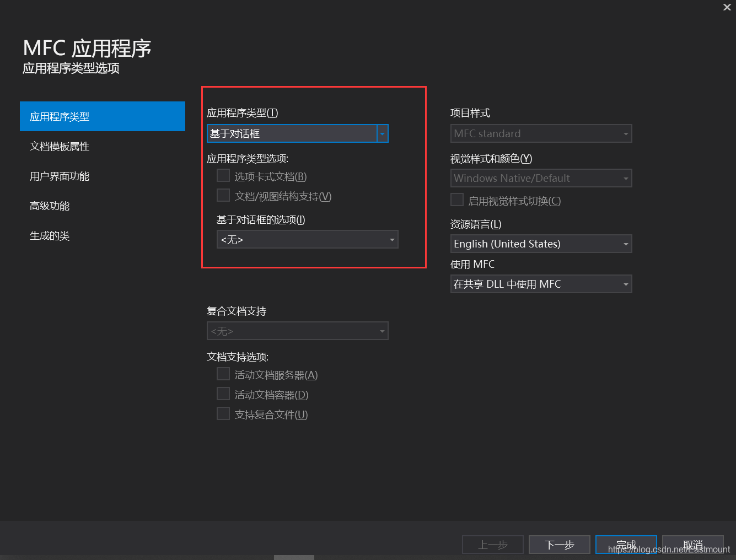Select the 应用程序类型 sidebar tab
This screenshot has width=736, height=560.
tap(103, 116)
